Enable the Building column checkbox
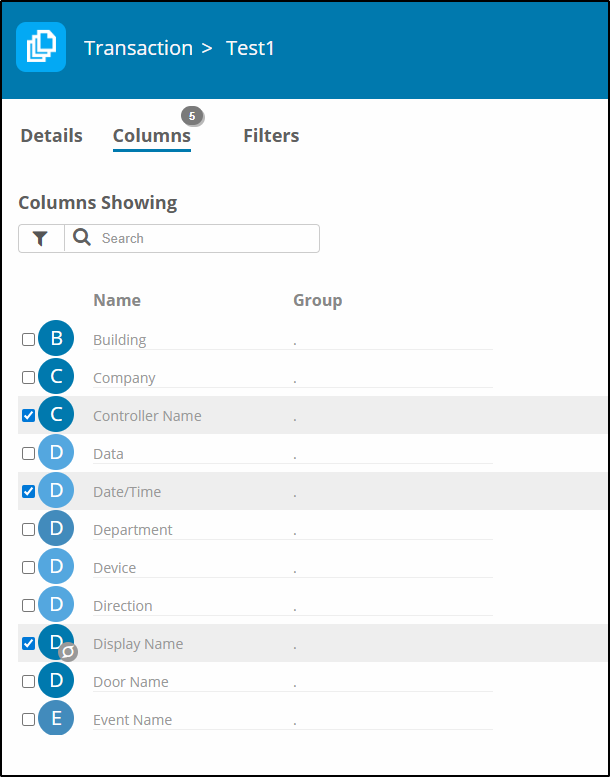The height and width of the screenshot is (777, 610). pyautogui.click(x=28, y=339)
